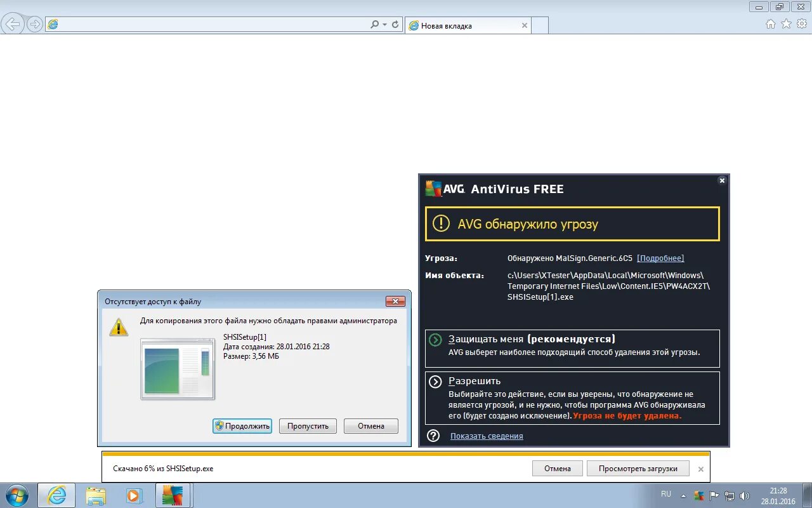Open Favorites star icon
This screenshot has height=508, width=812.
pos(786,24)
